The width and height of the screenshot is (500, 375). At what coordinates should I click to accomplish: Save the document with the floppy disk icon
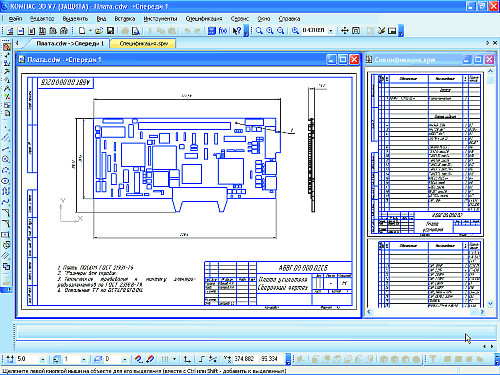click(110, 31)
